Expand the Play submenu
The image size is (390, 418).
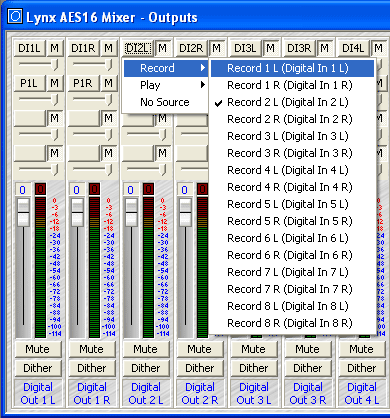(x=166, y=85)
